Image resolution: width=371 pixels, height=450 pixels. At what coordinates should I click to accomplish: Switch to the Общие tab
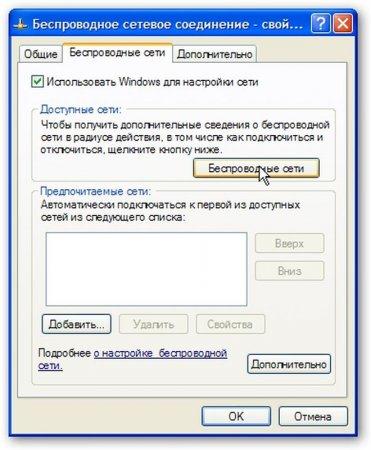pos(41,54)
